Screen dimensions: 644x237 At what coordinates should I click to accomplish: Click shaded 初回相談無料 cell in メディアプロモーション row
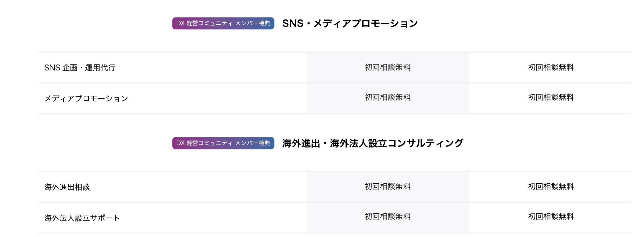pos(388,97)
